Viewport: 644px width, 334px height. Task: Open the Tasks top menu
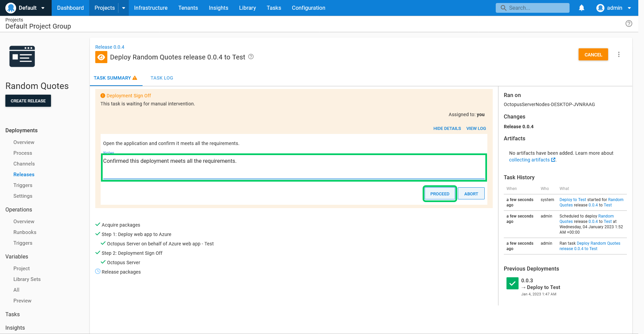click(x=274, y=8)
